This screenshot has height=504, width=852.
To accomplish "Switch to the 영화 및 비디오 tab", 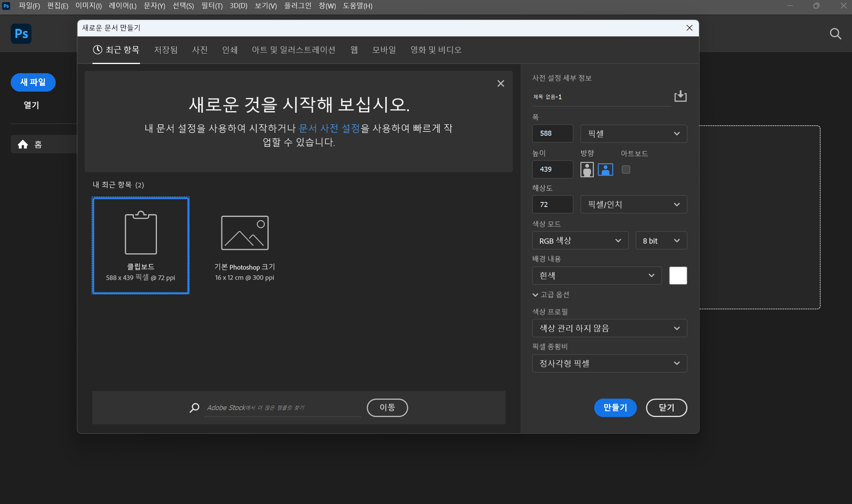I will click(x=436, y=50).
